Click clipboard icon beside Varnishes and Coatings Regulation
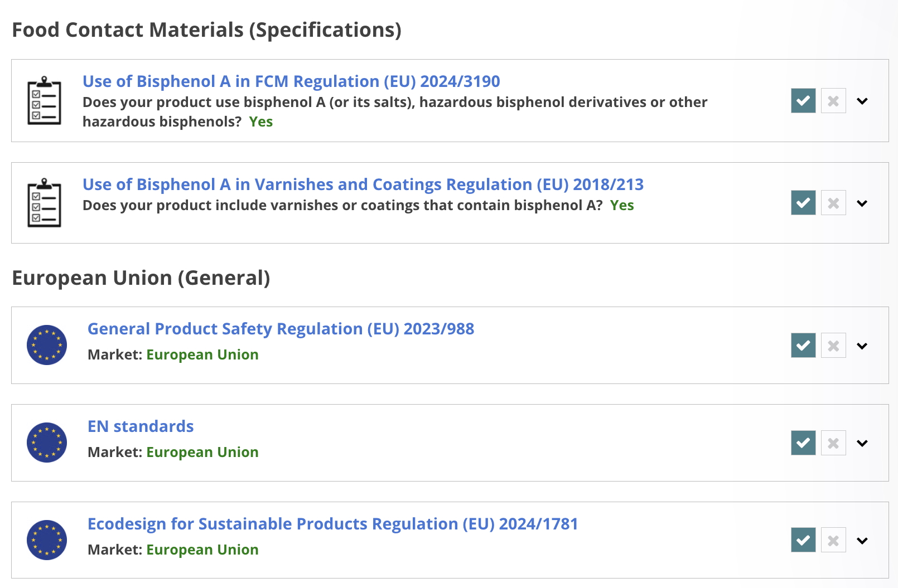 coord(45,203)
